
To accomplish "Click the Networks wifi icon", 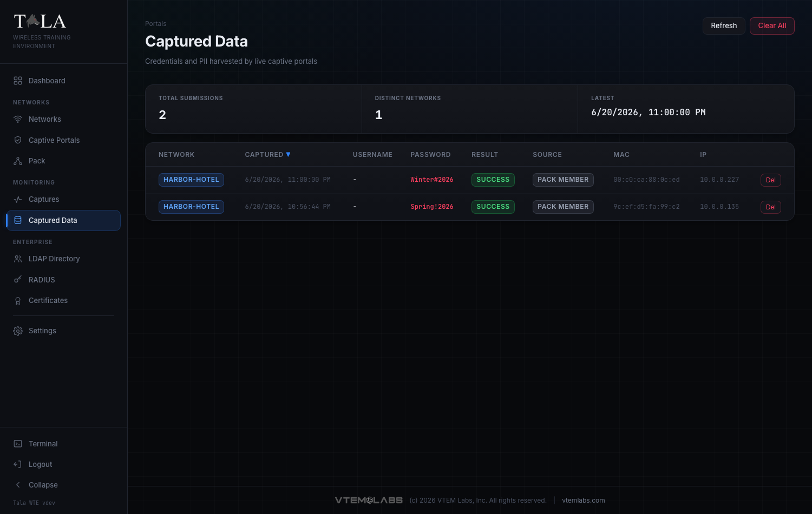I will click(x=18, y=119).
